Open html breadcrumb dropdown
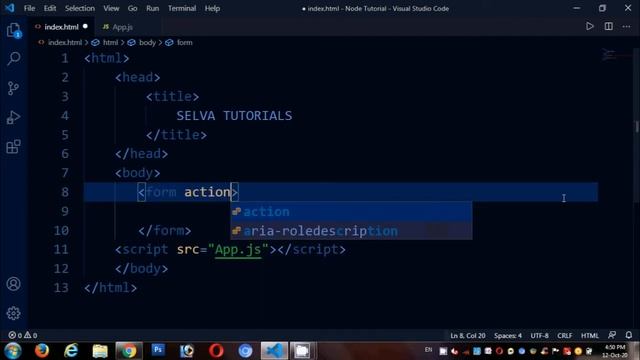This screenshot has width=640, height=360. [x=110, y=42]
